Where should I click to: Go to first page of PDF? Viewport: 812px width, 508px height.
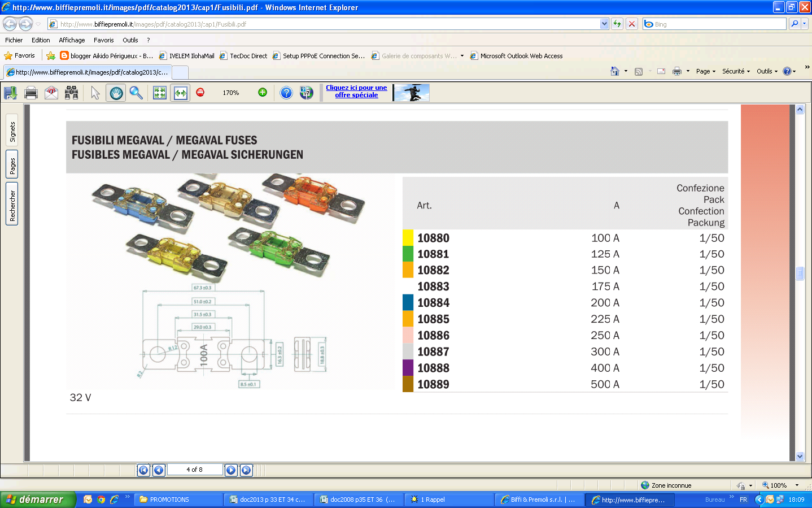[143, 470]
